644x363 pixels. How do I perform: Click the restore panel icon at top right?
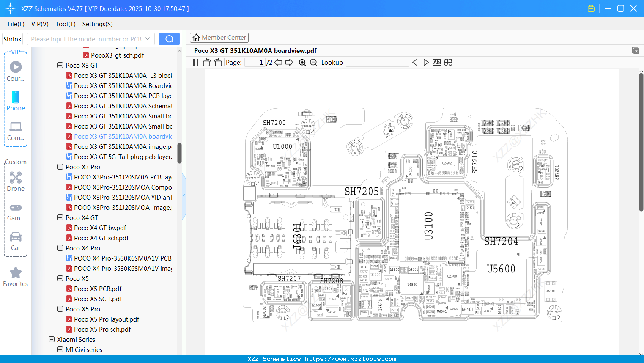tap(636, 50)
